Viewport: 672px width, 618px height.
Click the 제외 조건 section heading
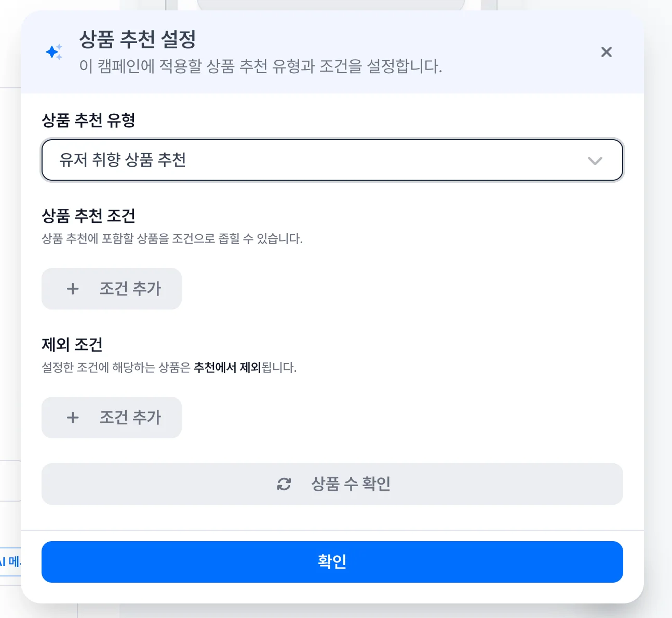coord(72,344)
